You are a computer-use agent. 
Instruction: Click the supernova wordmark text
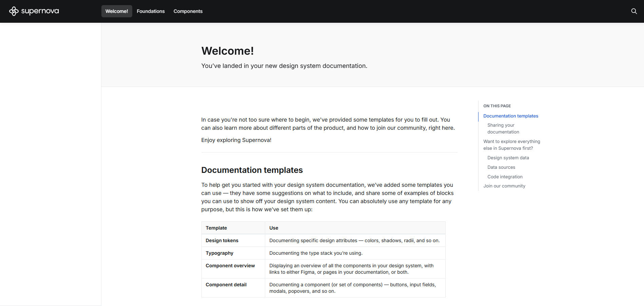click(x=40, y=11)
